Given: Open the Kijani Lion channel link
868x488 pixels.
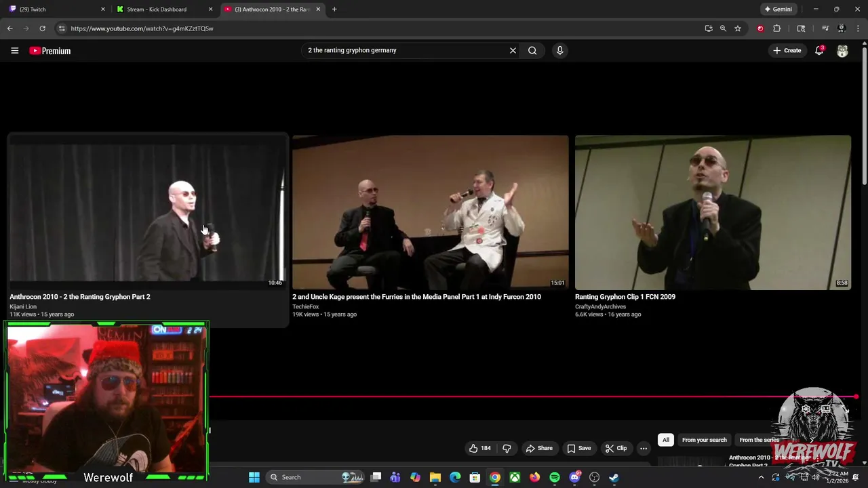Looking at the screenshot, I should [23, 306].
